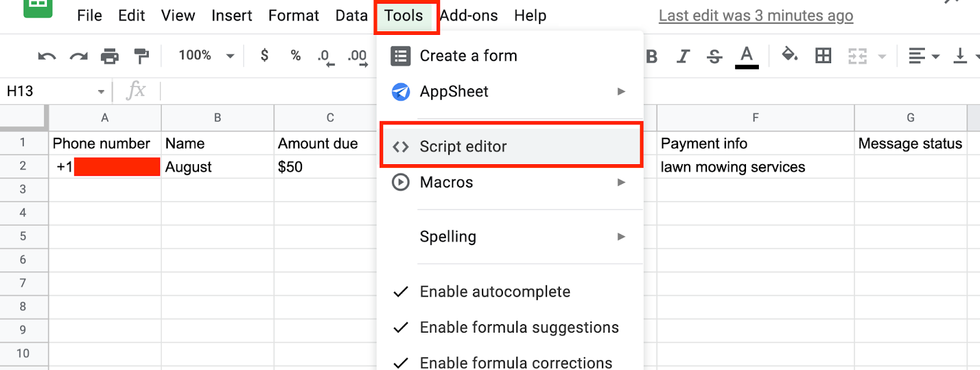Click the redo arrow icon
Image resolution: width=980 pixels, height=370 pixels.
click(x=78, y=56)
